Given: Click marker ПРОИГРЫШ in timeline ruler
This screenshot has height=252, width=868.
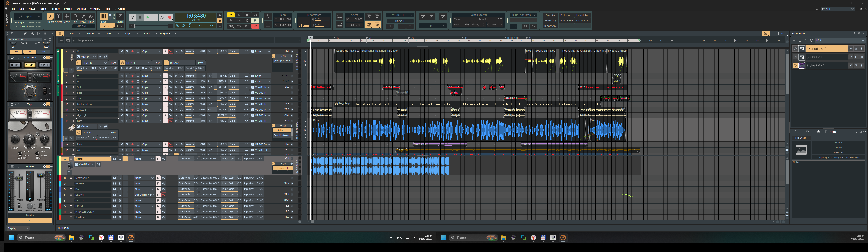Looking at the screenshot, I should pos(512,38).
